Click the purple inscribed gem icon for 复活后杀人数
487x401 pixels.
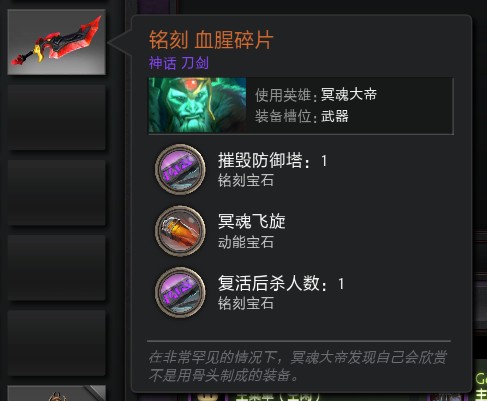click(x=180, y=292)
